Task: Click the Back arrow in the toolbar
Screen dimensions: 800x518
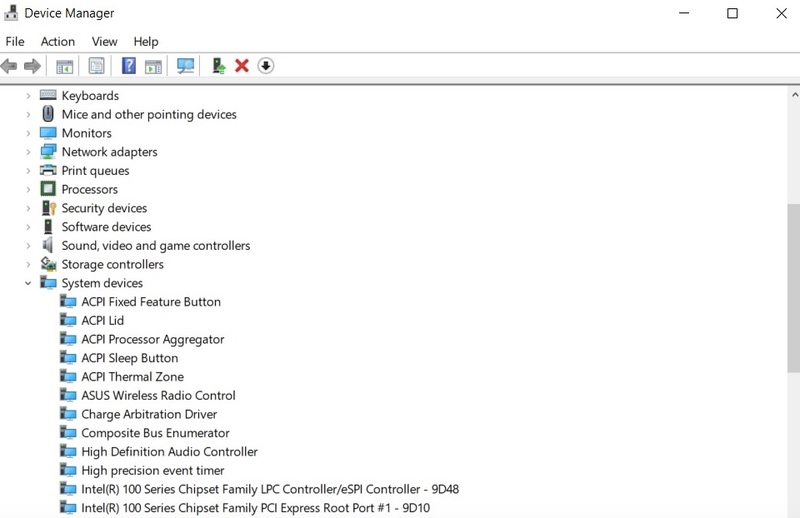Action: tap(10, 66)
